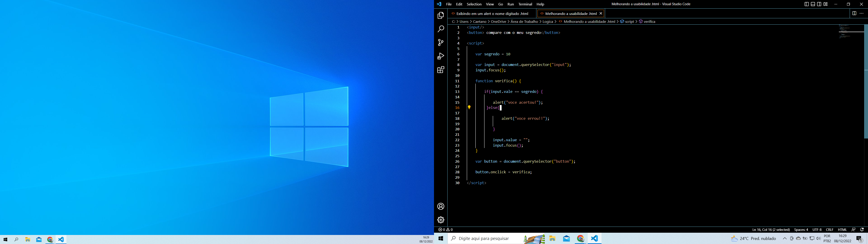Click the VS Code logo in the title bar
868x244 pixels.
439,4
